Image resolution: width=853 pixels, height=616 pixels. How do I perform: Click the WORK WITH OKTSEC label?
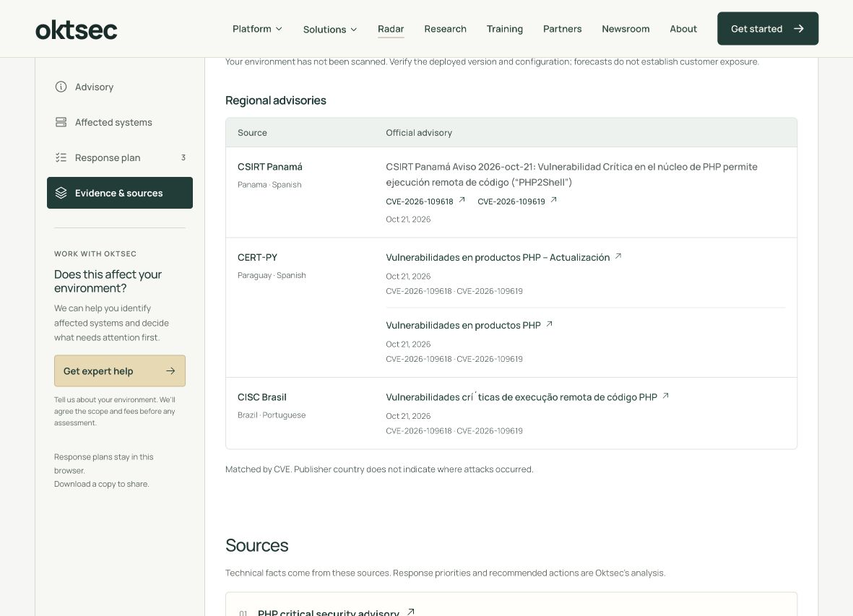pyautogui.click(x=95, y=253)
